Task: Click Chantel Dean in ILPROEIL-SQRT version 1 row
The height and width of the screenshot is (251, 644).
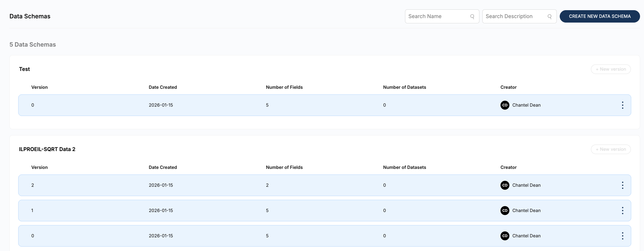Action: tap(526, 211)
